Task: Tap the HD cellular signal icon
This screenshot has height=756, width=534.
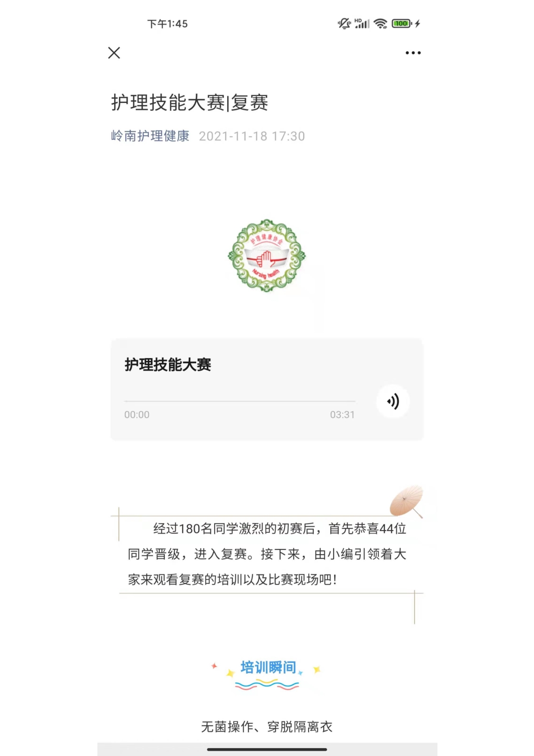Action: 362,24
